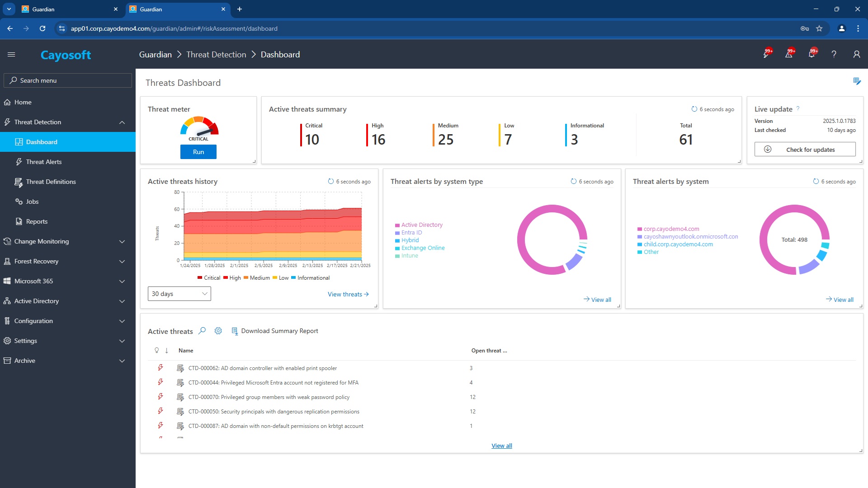Toggle Active Directory legend in system type chart
The height and width of the screenshot is (488, 868).
[x=419, y=225]
